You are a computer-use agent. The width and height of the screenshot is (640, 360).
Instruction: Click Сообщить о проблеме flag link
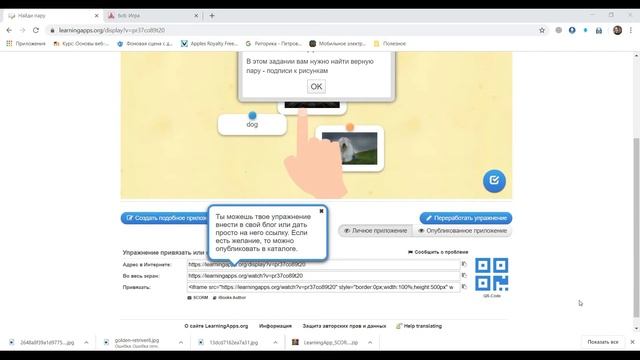[438, 252]
